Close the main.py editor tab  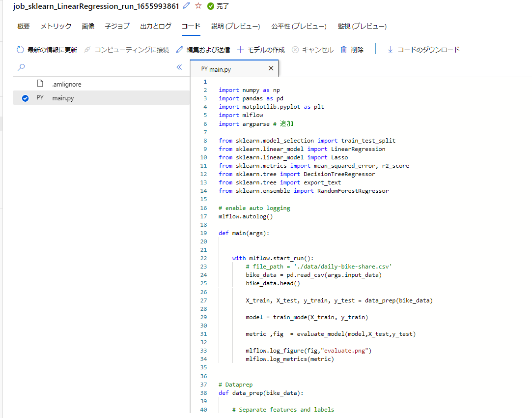tap(271, 68)
